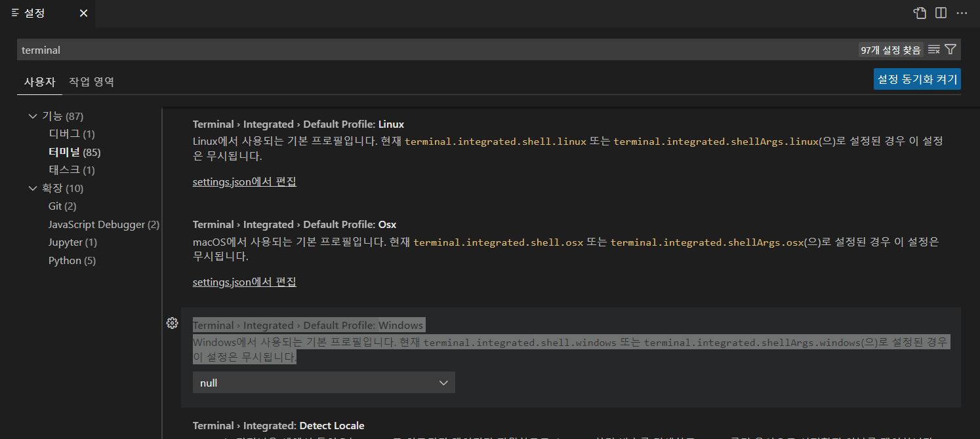Image resolution: width=980 pixels, height=439 pixels.
Task: Collapse the 기능 (87) settings section
Action: tap(33, 115)
